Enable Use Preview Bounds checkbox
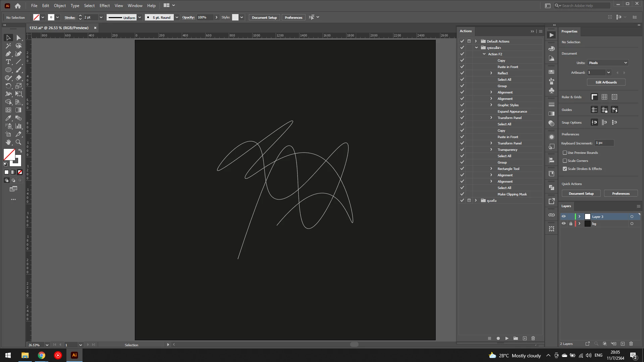Screen dimensions: 644x362 565,153
